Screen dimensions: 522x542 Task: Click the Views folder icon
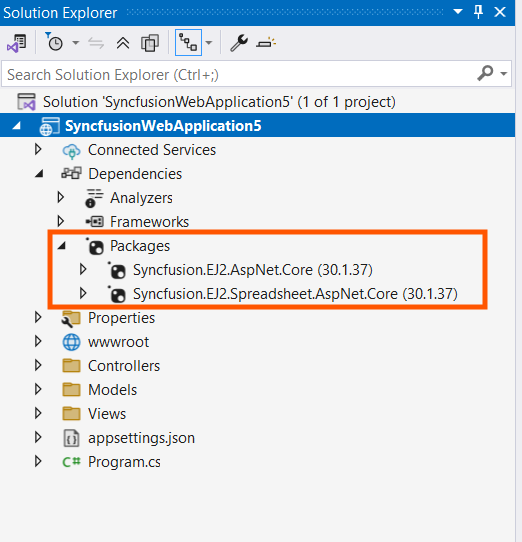[71, 413]
